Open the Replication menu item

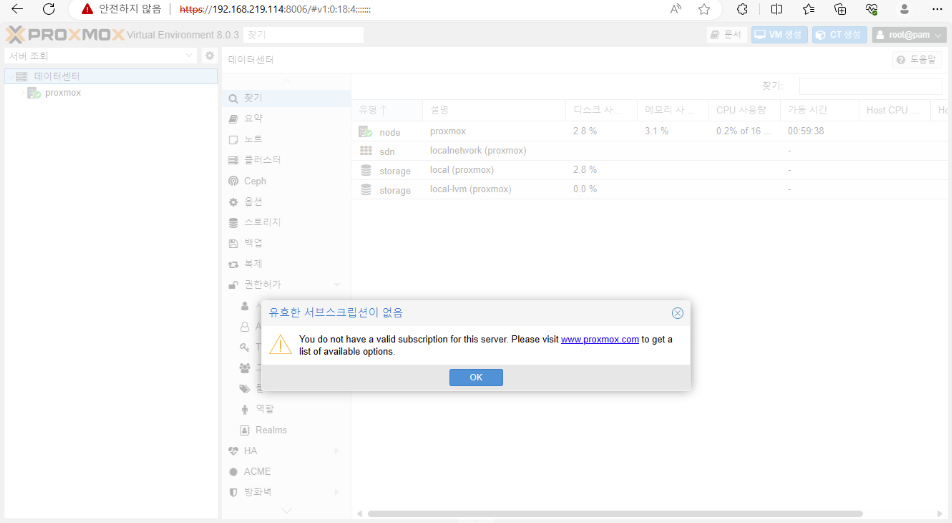click(x=286, y=264)
